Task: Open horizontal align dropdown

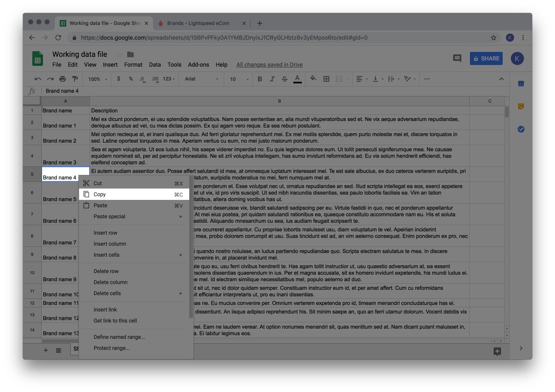Action: (x=362, y=79)
